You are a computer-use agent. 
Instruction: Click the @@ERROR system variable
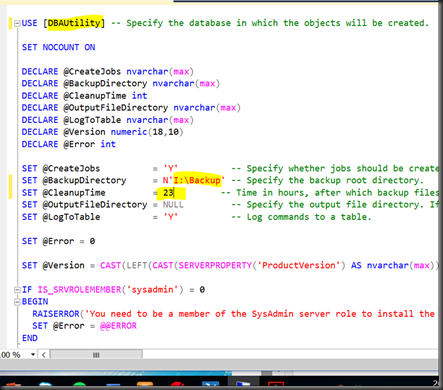tap(118, 326)
